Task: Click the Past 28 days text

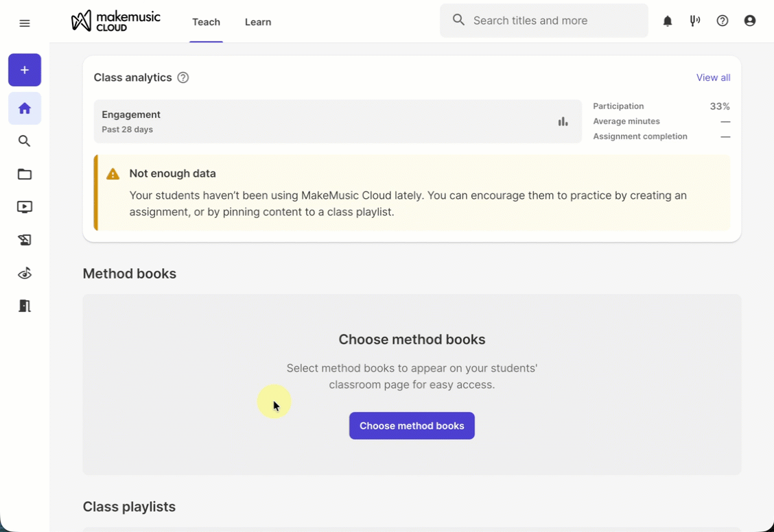Action: click(x=128, y=130)
